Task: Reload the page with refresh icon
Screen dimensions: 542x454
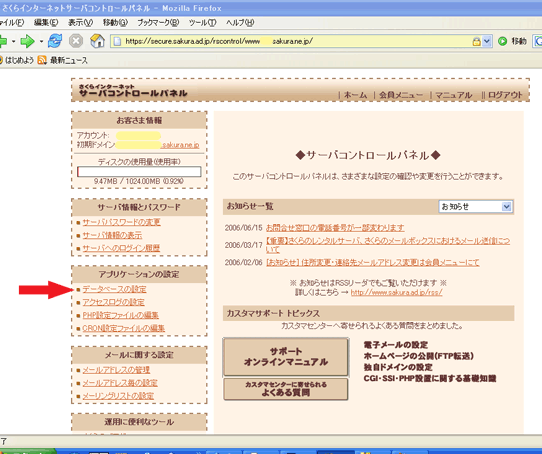Action: pos(55,41)
